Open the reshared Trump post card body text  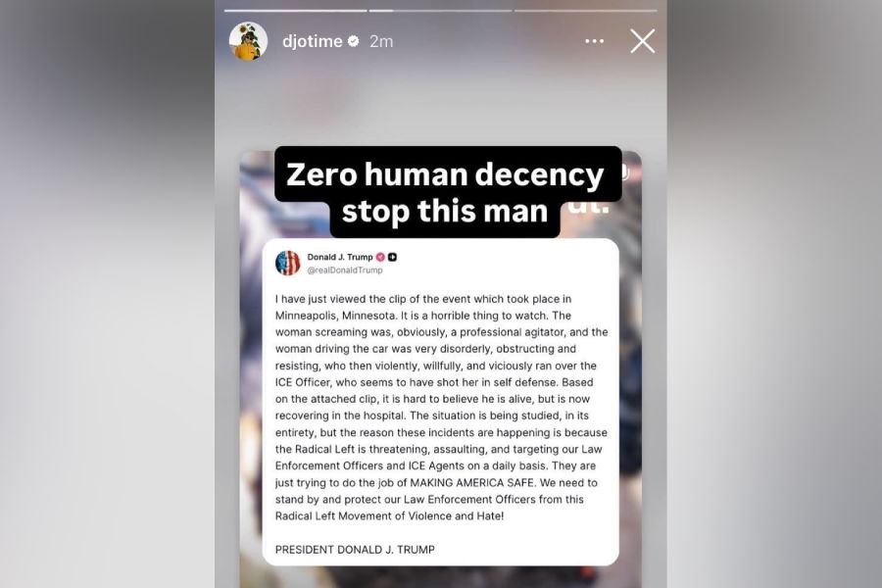pyautogui.click(x=442, y=408)
